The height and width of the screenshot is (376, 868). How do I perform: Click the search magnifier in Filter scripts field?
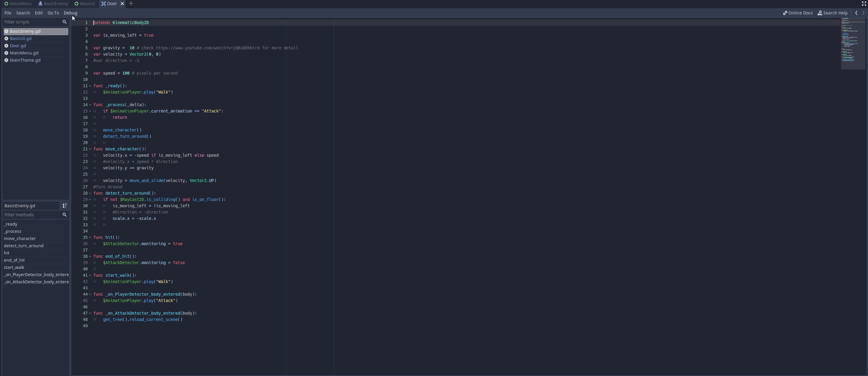(64, 22)
